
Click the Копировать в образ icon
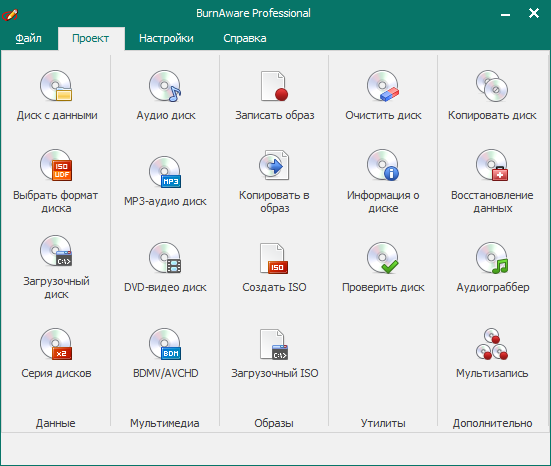pos(274,165)
